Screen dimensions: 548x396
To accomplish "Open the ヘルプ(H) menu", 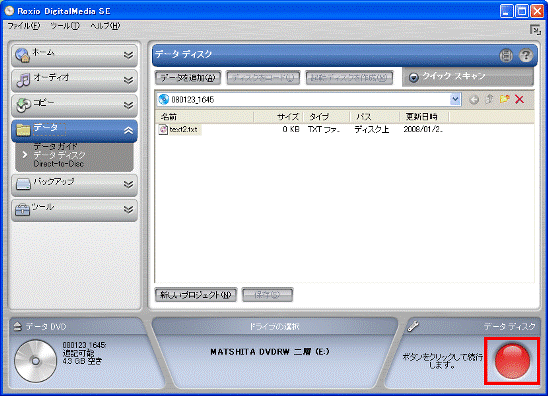I will pyautogui.click(x=105, y=26).
